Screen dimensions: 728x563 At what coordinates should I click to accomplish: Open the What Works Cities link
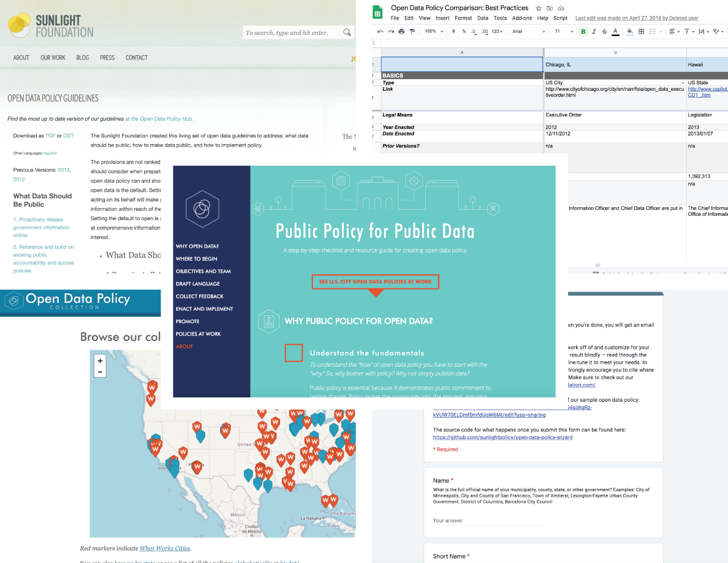coord(165,548)
